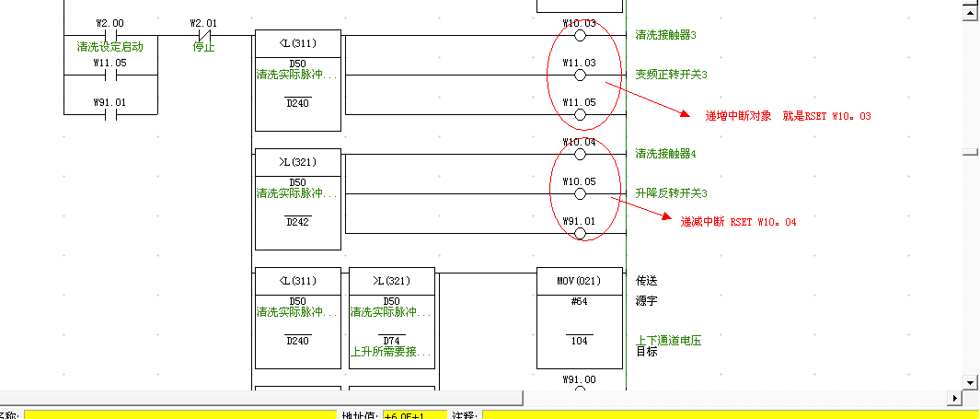This screenshot has height=419, width=980.
Task: Click the vertical scrollbar down arrow
Action: pyautogui.click(x=968, y=381)
